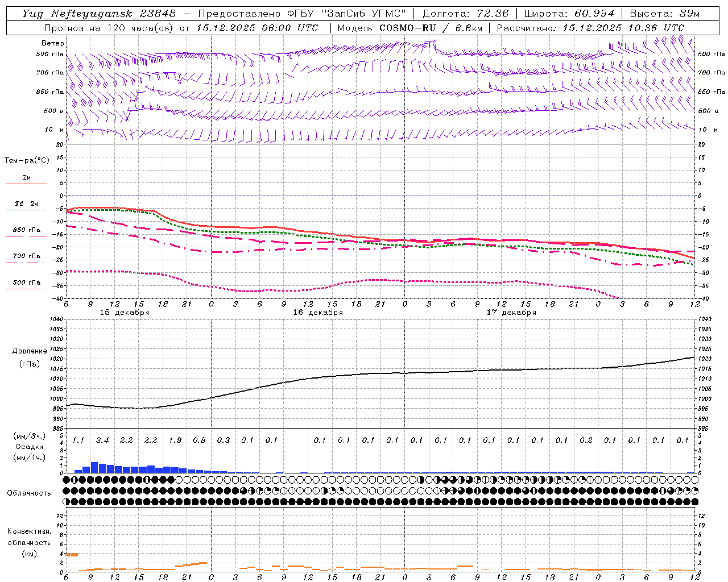Click the Давление panel label
The width and height of the screenshot is (728, 582).
(30, 351)
